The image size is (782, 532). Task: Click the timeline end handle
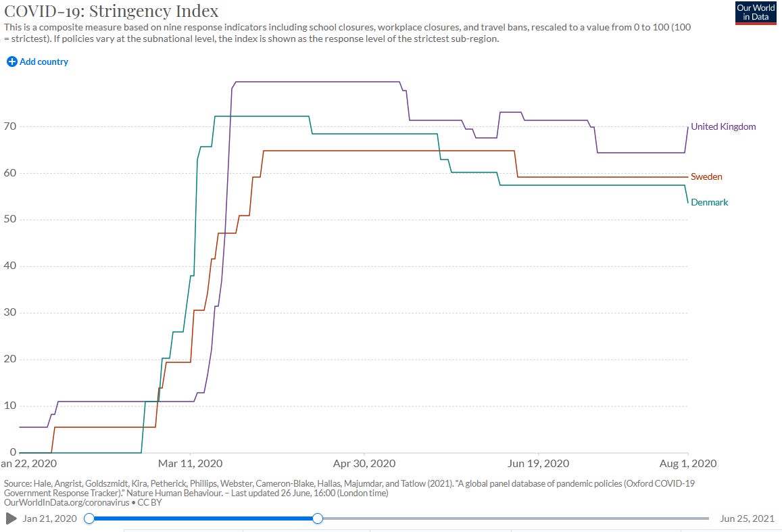[x=318, y=518]
